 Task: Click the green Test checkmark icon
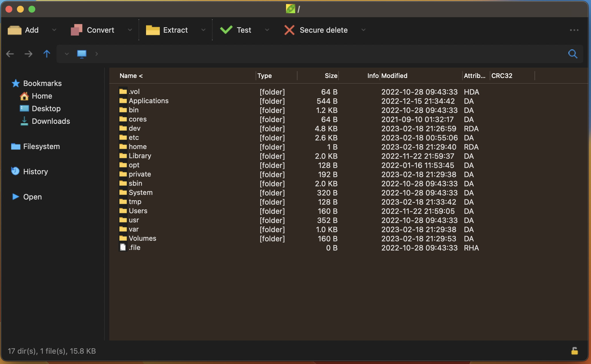click(226, 30)
